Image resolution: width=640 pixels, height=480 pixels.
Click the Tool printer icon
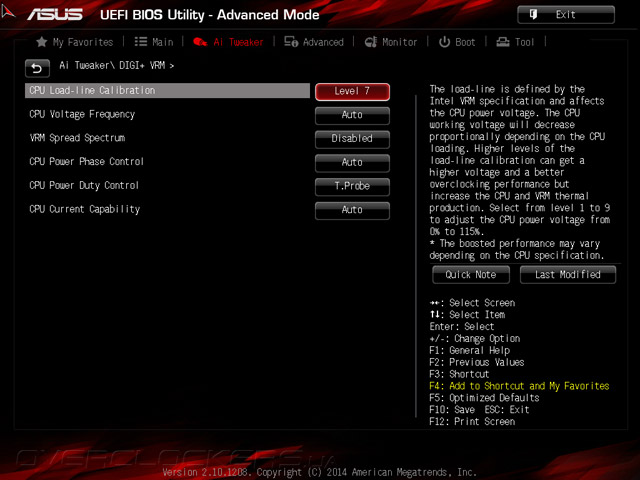[503, 42]
